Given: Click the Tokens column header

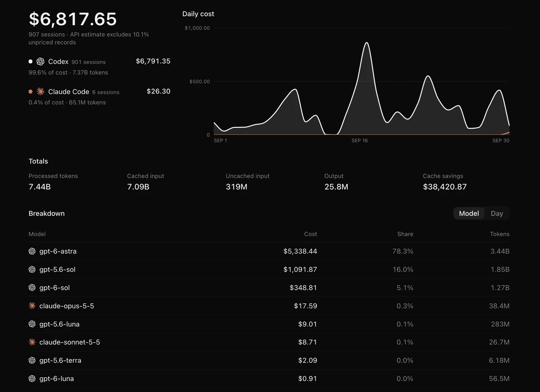Looking at the screenshot, I should [x=500, y=234].
